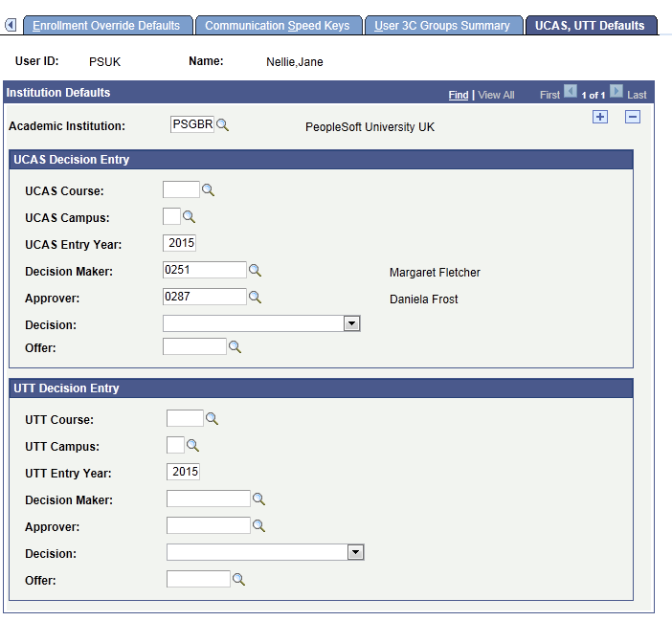Open UCAS Approver lookup icon
Viewport: 672px width, 621px height.
pyautogui.click(x=255, y=298)
